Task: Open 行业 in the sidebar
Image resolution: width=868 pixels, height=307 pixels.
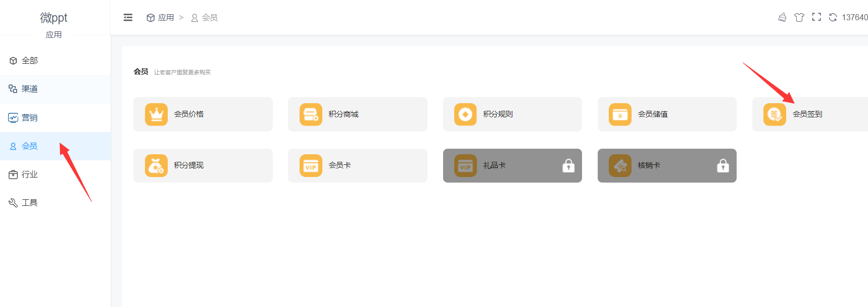Action: [x=55, y=174]
